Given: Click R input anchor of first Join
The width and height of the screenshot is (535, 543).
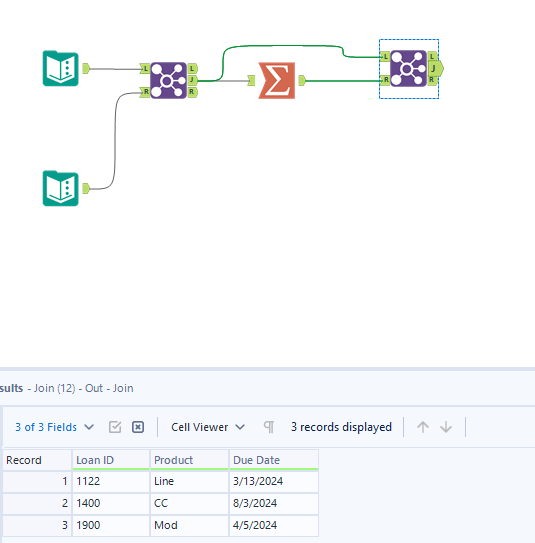Looking at the screenshot, I should click(145, 92).
